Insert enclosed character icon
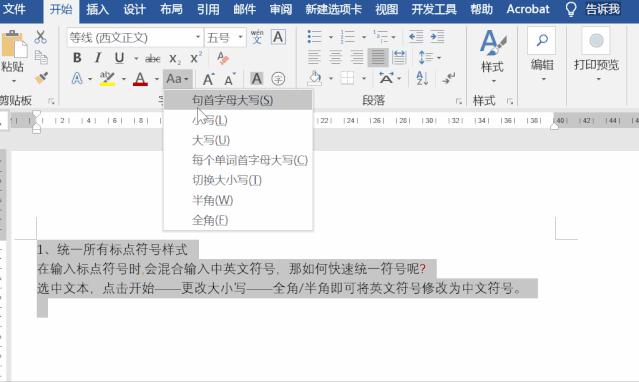 278,79
